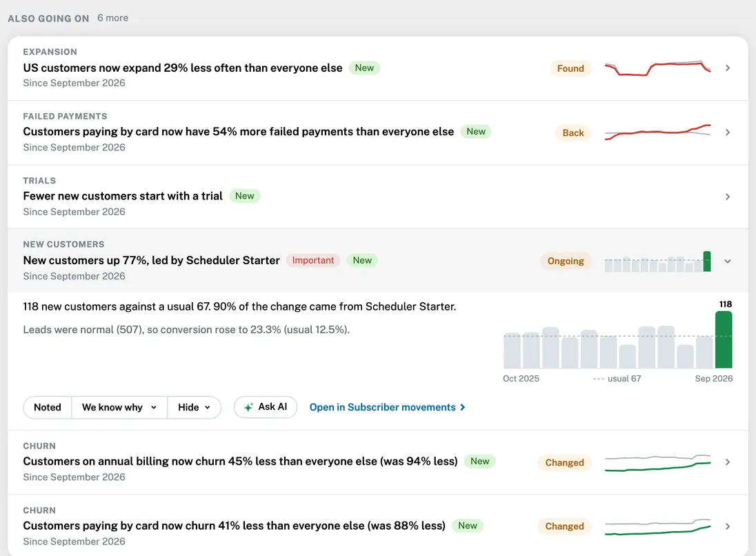Viewport: 756px width, 556px height.
Task: Click the Ask AI sparkle icon
Action: (248, 408)
